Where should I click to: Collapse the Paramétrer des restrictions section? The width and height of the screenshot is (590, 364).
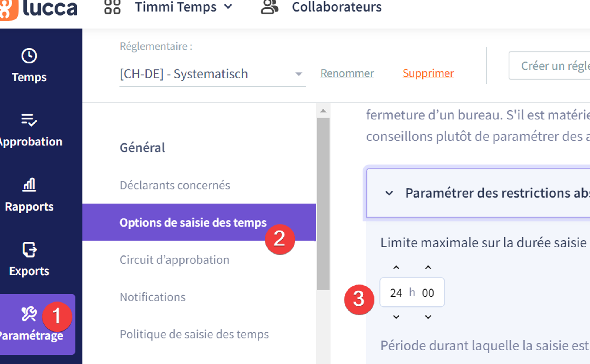pos(389,193)
